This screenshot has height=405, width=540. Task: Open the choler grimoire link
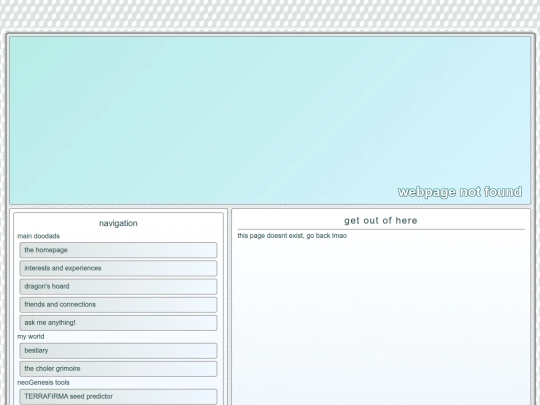point(118,369)
